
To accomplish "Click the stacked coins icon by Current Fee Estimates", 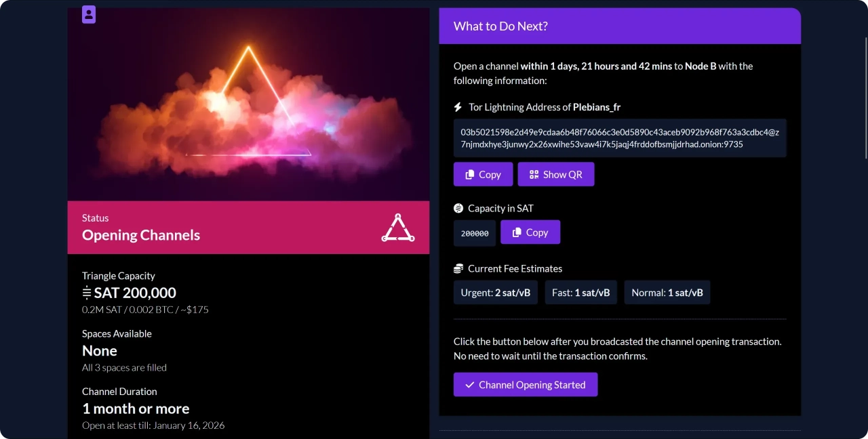I will coord(458,269).
